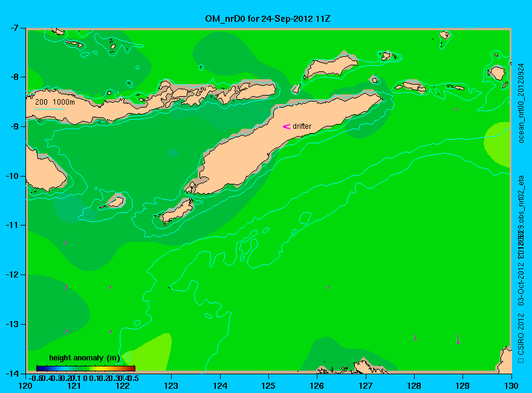Click the y-axis label '-7'
Screen dimensions: 532x393
tap(15, 28)
